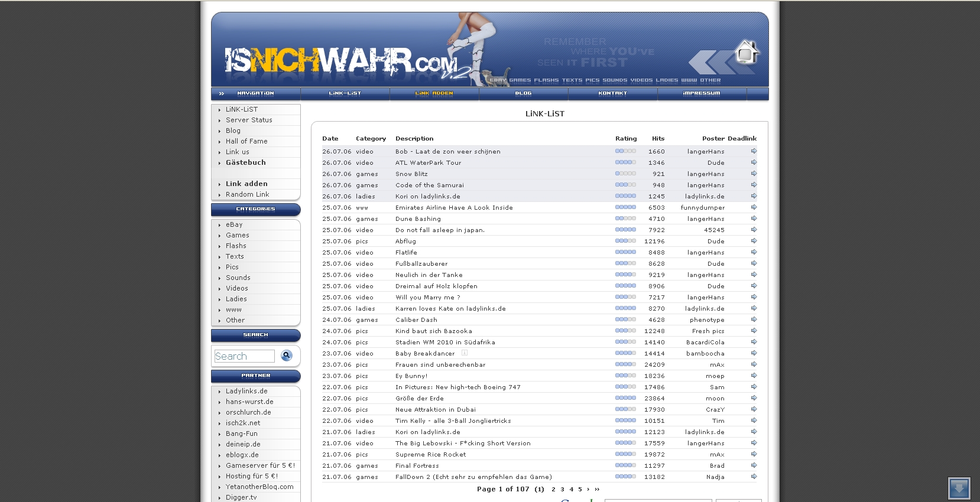This screenshot has width=980, height=502.
Task: Click rating dots for Dune Bashing
Action: coord(625,219)
